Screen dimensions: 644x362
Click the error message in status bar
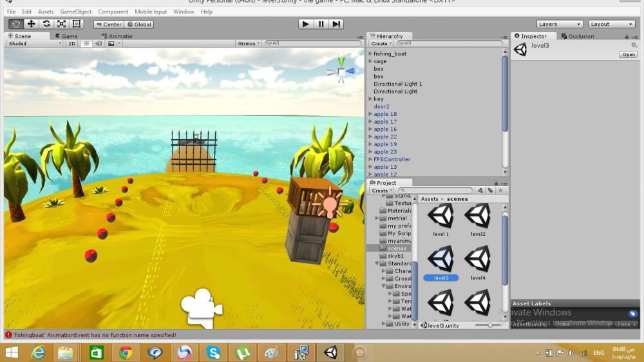[x=95, y=335]
